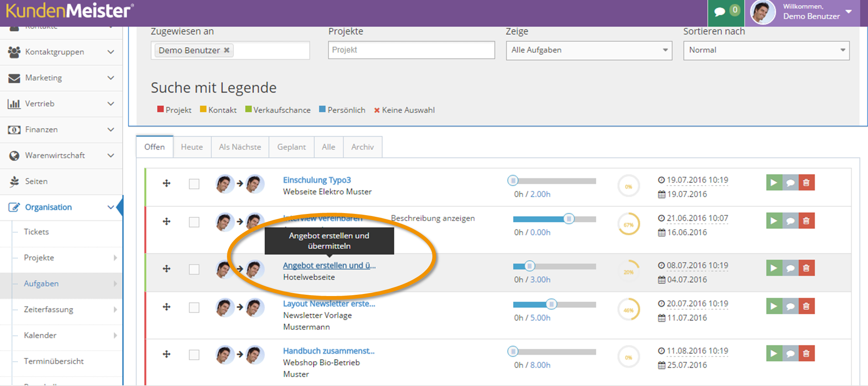Toggle Kontakt legend filter

coord(218,110)
